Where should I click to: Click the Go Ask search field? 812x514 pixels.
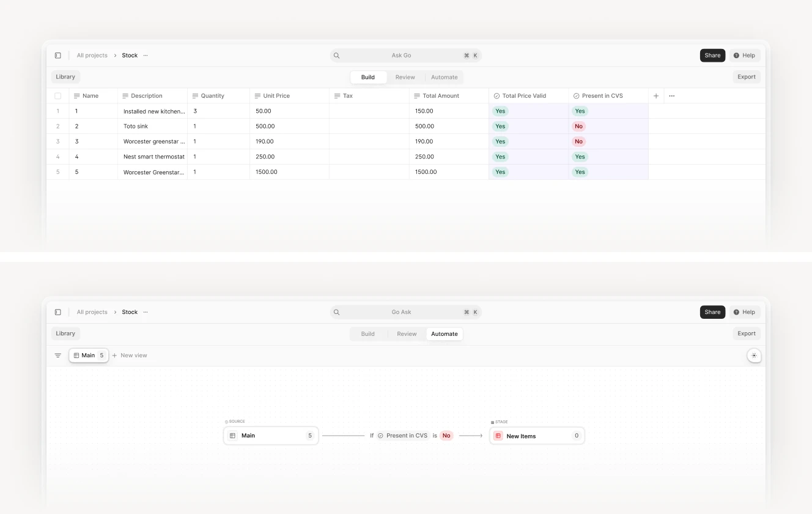point(406,312)
